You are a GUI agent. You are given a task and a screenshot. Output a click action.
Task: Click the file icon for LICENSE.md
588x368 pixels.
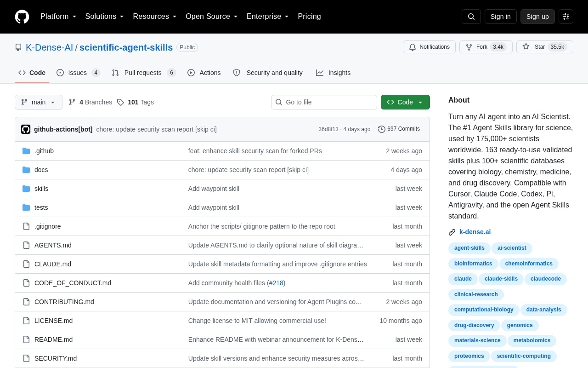(26, 321)
